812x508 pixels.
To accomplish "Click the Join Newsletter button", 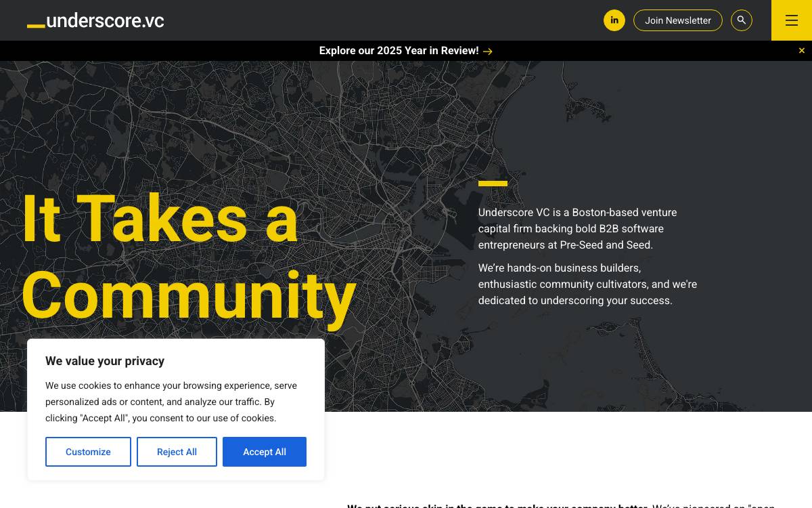I will click(x=678, y=20).
